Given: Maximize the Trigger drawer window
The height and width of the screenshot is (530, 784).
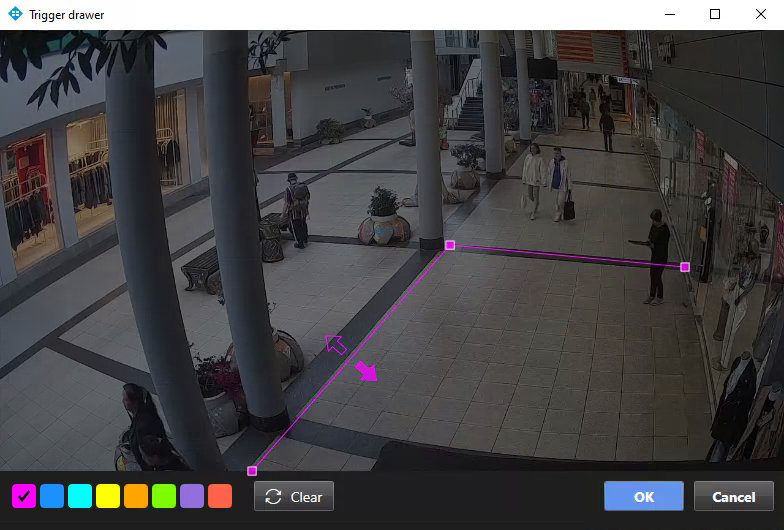Looking at the screenshot, I should (x=715, y=14).
